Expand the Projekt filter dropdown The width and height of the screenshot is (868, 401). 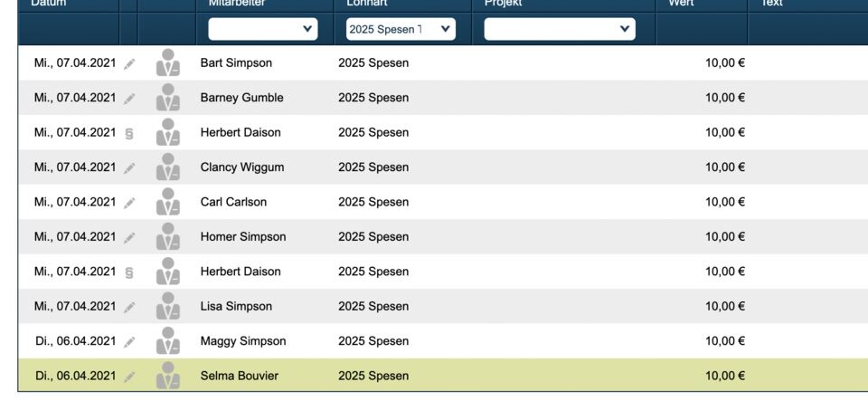coord(560,29)
